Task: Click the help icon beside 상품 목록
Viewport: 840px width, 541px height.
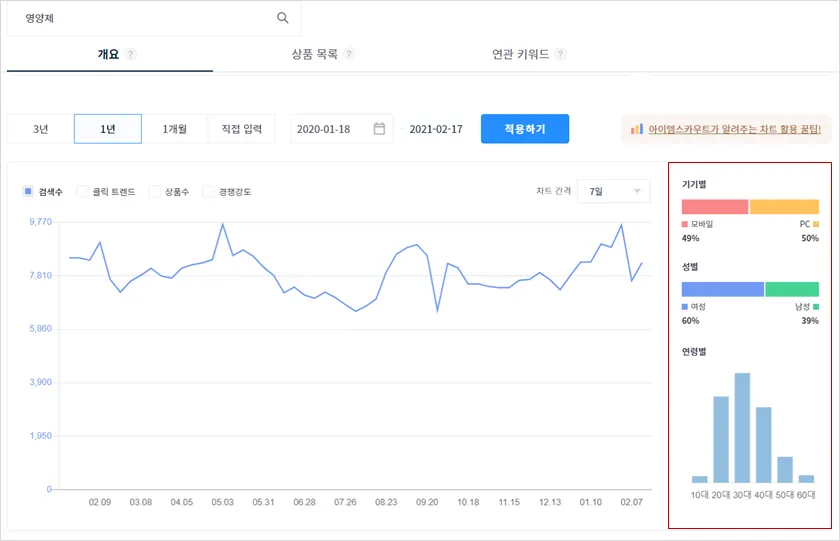Action: pyautogui.click(x=349, y=54)
